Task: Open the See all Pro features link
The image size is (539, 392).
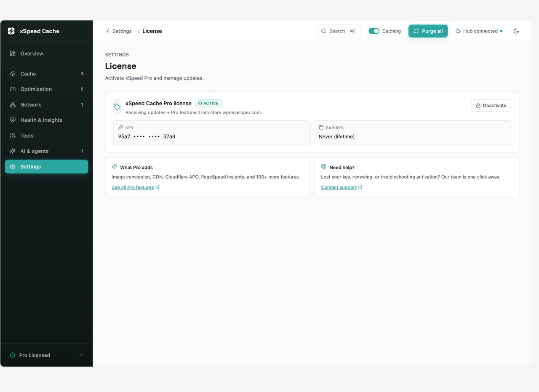Action: (x=133, y=187)
